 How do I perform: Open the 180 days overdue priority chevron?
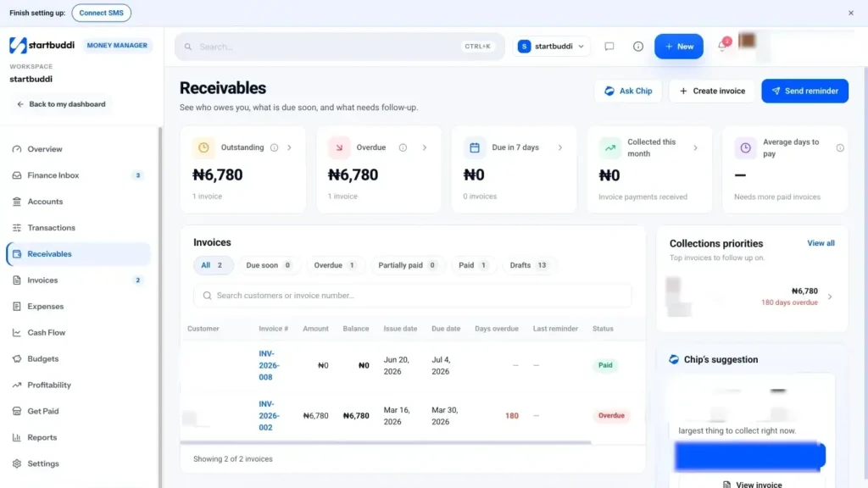click(830, 297)
